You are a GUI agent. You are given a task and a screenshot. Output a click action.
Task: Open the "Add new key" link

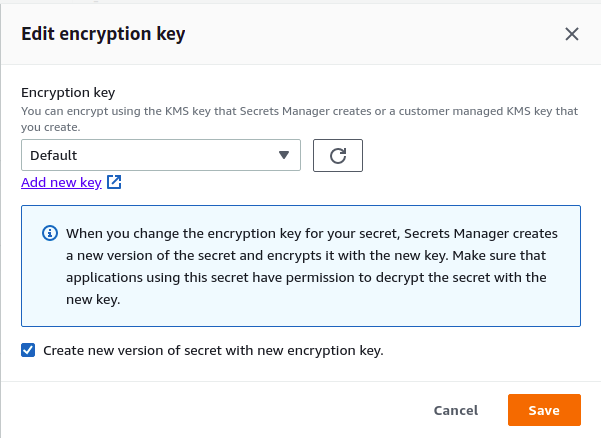pyautogui.click(x=61, y=182)
